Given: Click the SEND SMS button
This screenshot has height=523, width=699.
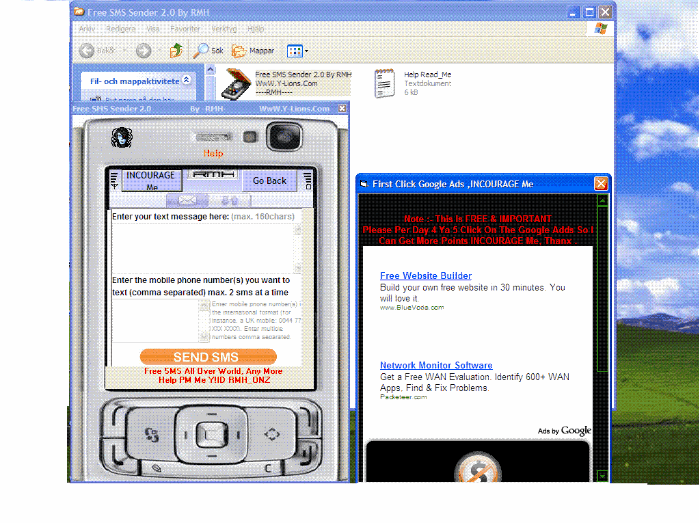Looking at the screenshot, I should click(x=208, y=357).
